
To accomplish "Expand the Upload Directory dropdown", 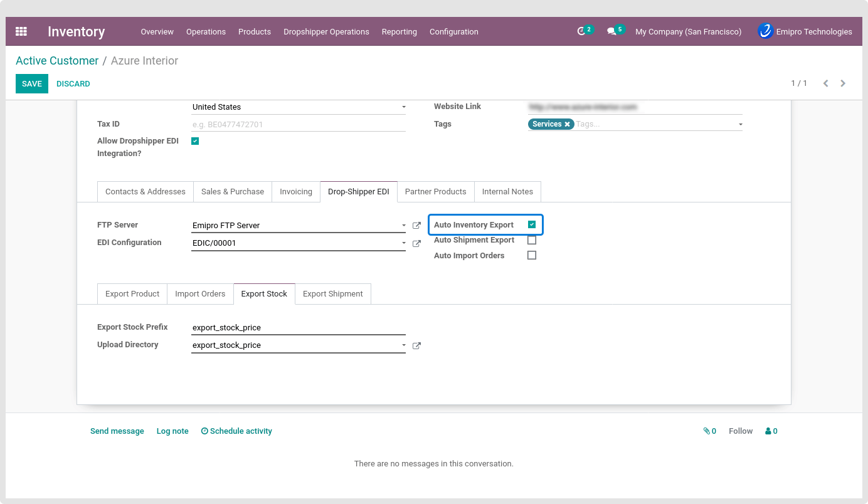I will (403, 345).
